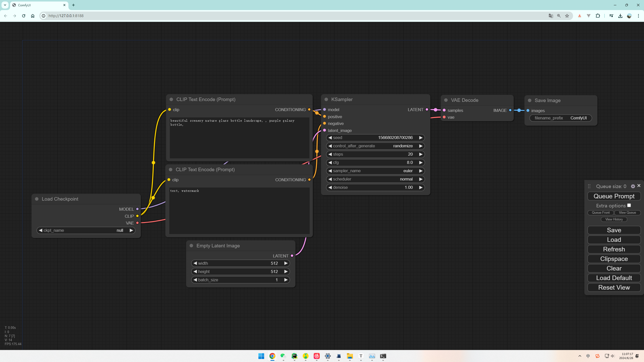The width and height of the screenshot is (644, 362).
Task: Expand sampler_name euler dropdown
Action: (x=375, y=171)
